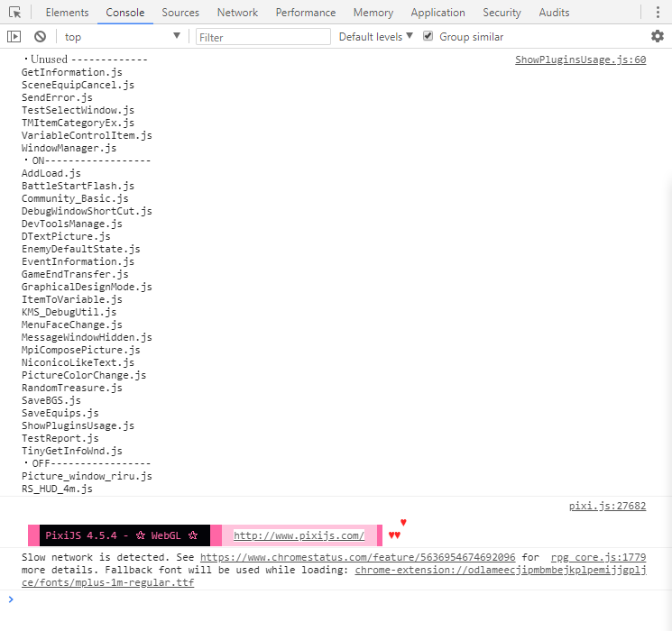Toggle the Group similar checkbox

click(x=428, y=36)
